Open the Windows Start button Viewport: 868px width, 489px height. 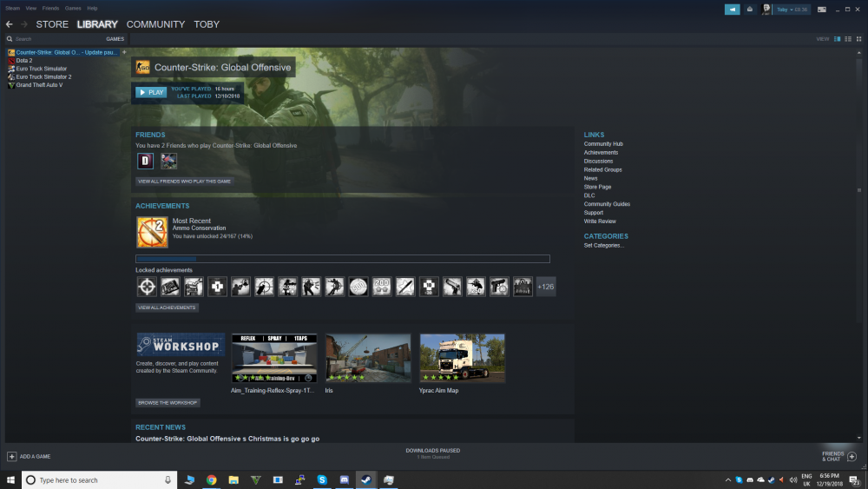coord(10,479)
